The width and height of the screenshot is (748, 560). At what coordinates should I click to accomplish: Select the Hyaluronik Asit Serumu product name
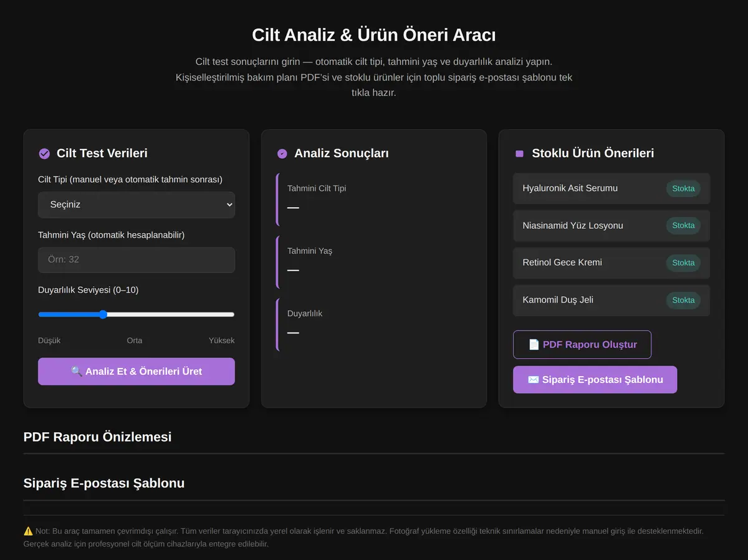coord(570,188)
